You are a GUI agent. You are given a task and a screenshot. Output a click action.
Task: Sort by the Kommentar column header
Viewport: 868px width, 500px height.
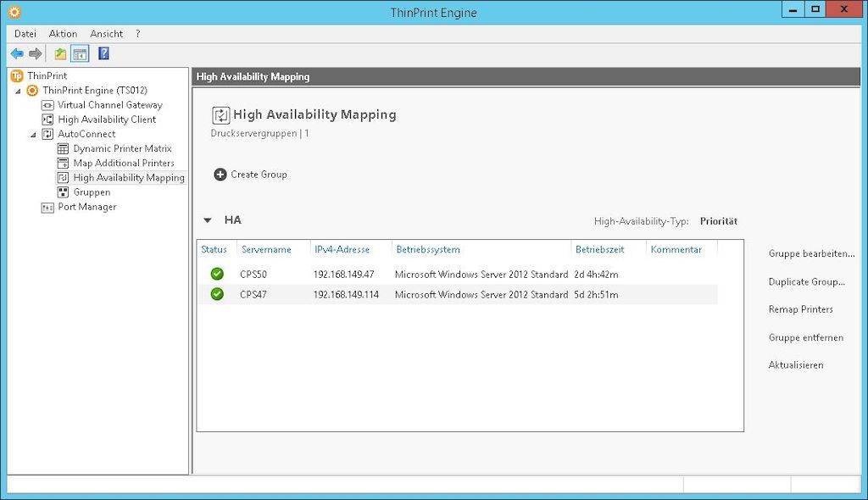[x=676, y=250]
